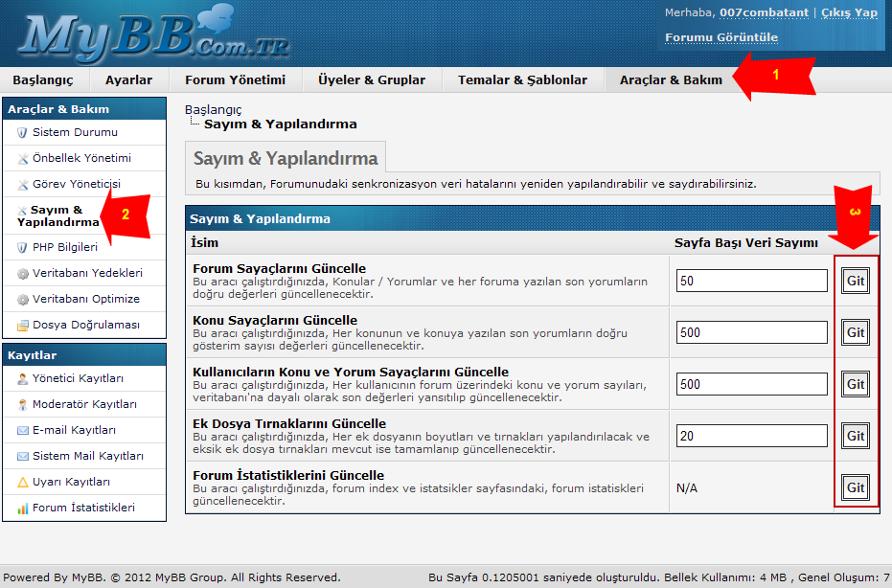Click the bar chart icon beside Forum İstatistikleri
Screen dimensions: 892x588
(23, 509)
